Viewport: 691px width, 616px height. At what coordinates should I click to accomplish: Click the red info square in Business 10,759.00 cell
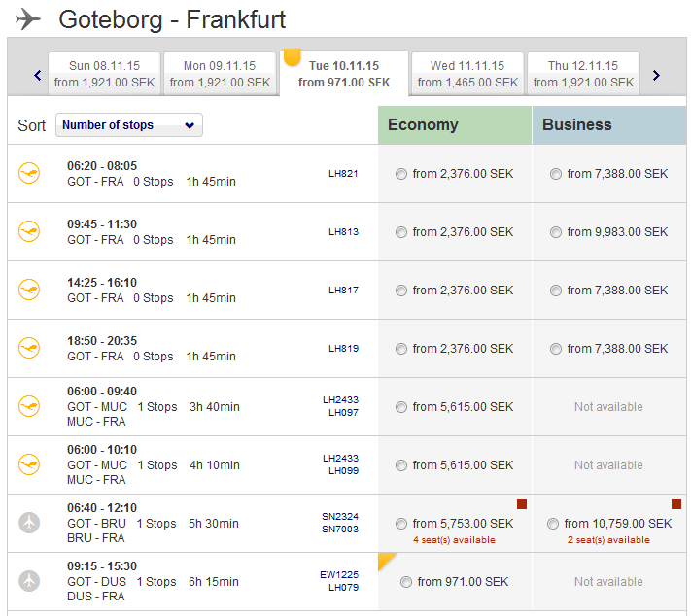coord(676,504)
